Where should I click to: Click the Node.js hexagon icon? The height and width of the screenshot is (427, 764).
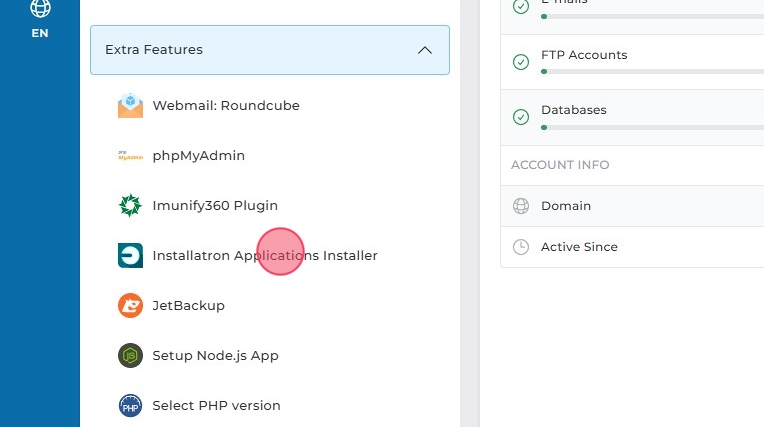coord(130,356)
